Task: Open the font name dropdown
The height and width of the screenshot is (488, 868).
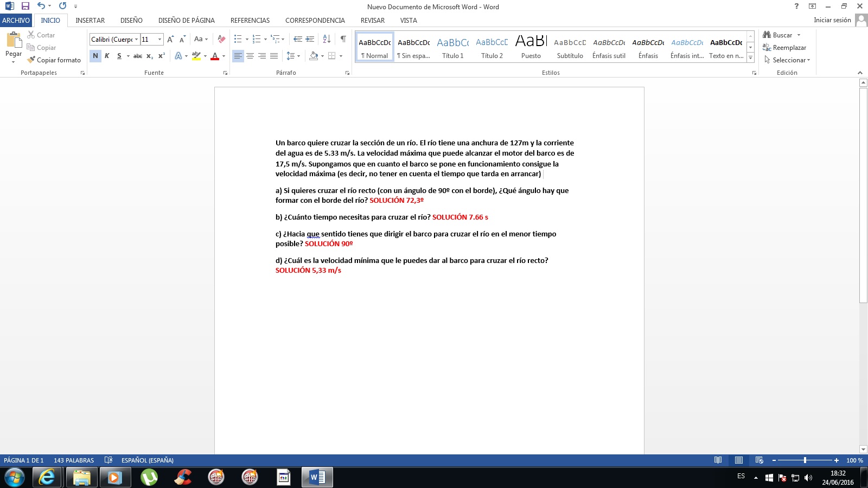Action: coord(136,40)
